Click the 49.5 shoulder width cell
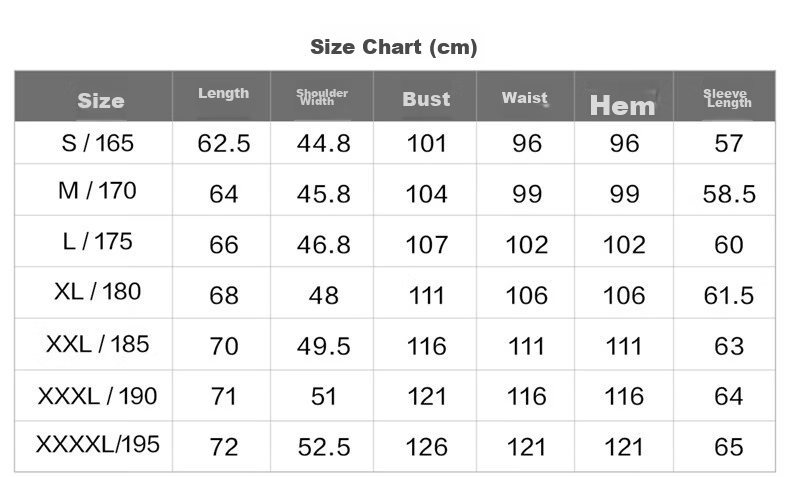This screenshot has height=477, width=790. click(x=323, y=347)
